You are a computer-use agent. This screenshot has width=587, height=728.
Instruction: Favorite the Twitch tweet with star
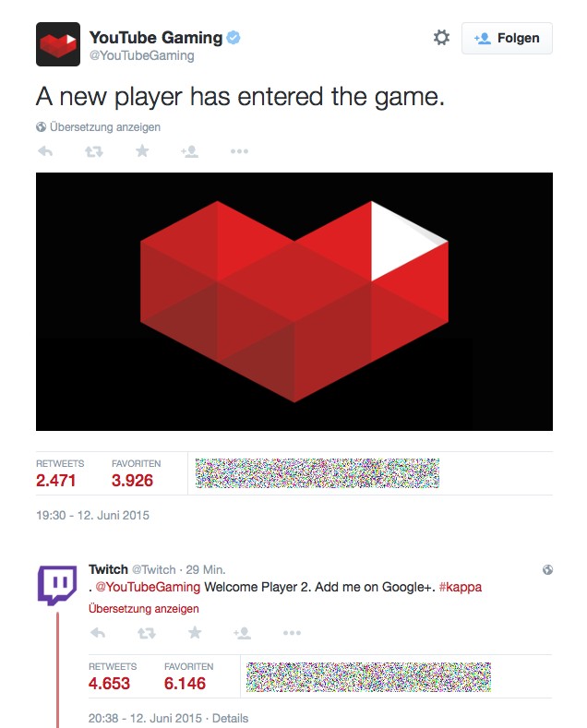pyautogui.click(x=195, y=633)
